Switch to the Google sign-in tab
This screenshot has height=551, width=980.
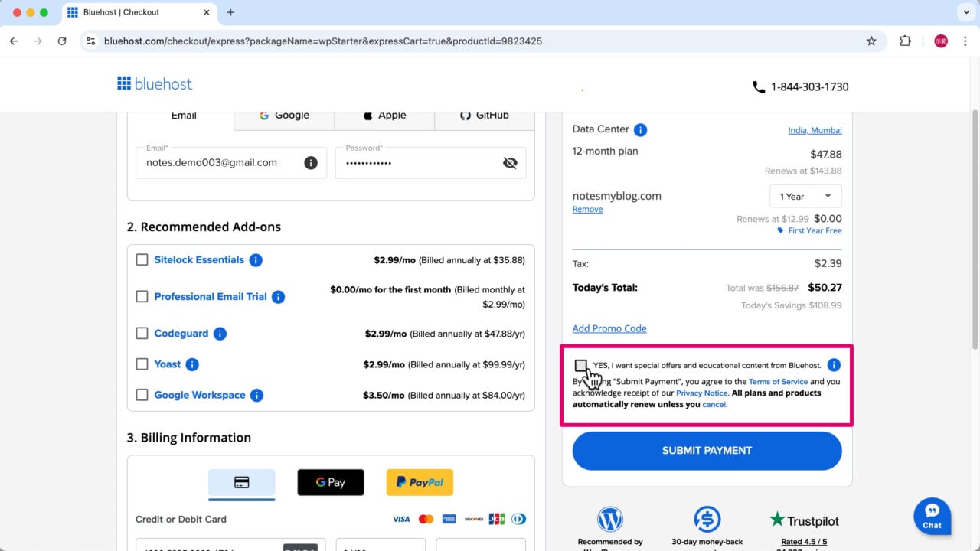(284, 115)
